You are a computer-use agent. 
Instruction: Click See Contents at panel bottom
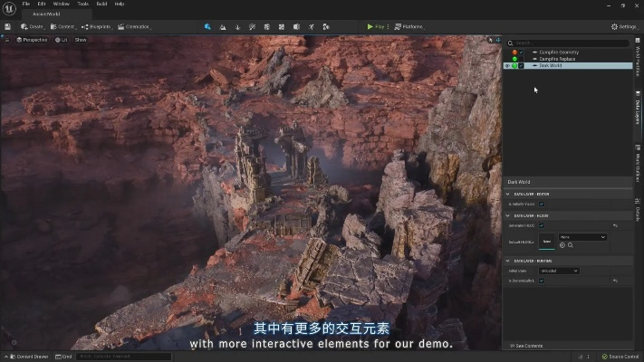tap(526, 346)
